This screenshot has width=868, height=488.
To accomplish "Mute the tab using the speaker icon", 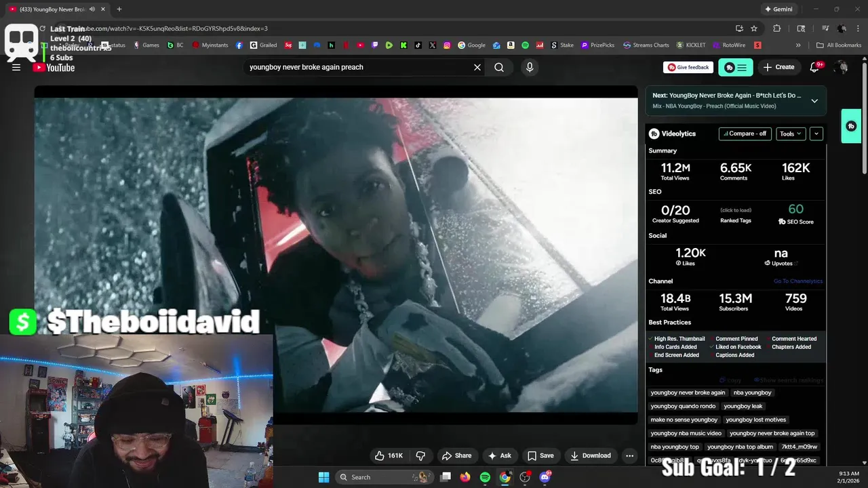I will point(92,9).
